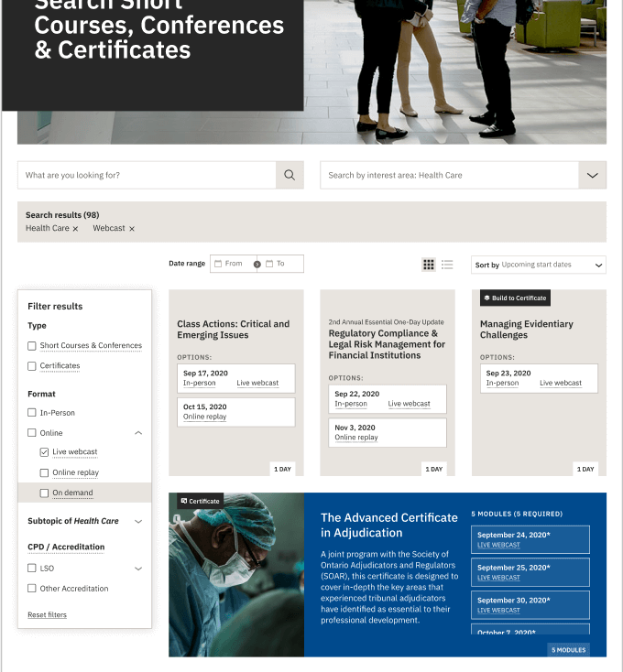The height and width of the screenshot is (672, 623).
Task: Check the Online format checkbox
Action: (x=32, y=432)
